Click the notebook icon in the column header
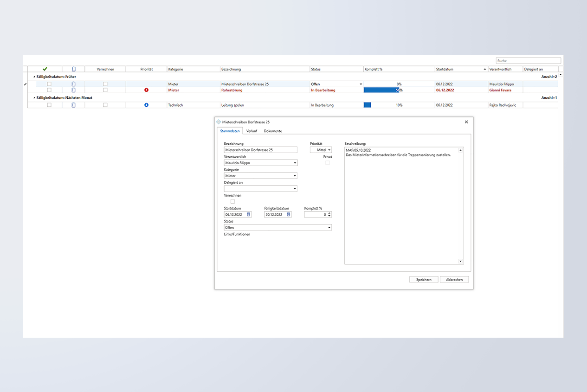 tap(73, 69)
